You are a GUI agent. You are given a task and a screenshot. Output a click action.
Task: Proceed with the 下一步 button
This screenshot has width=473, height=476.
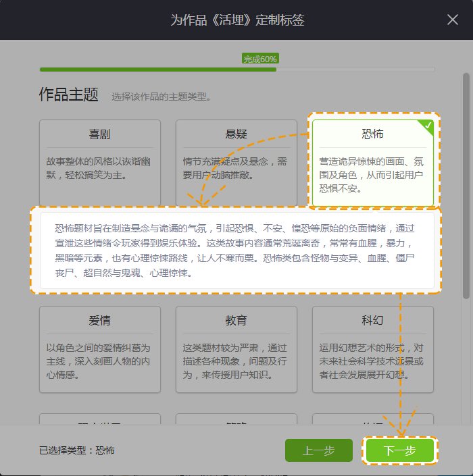399,451
